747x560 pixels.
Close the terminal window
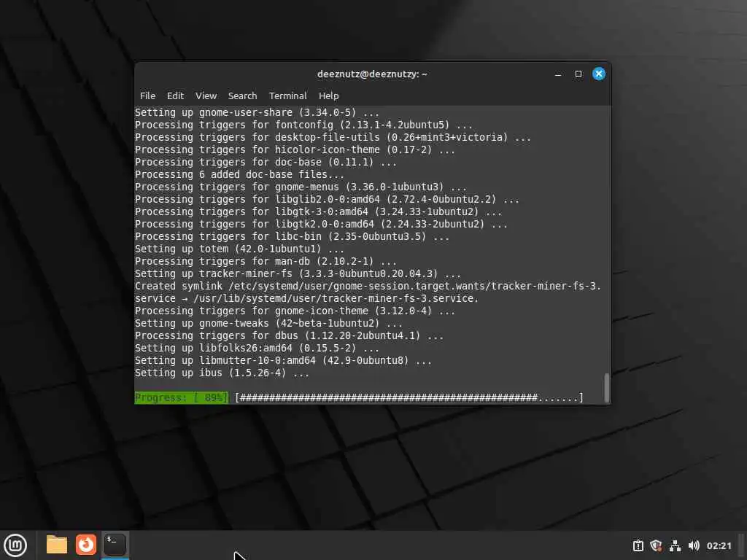point(599,74)
